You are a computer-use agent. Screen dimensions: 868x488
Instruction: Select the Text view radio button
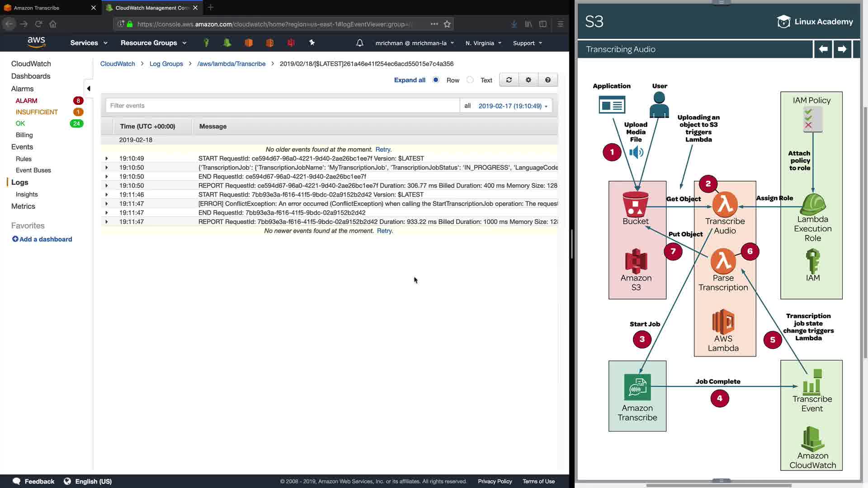[470, 80]
